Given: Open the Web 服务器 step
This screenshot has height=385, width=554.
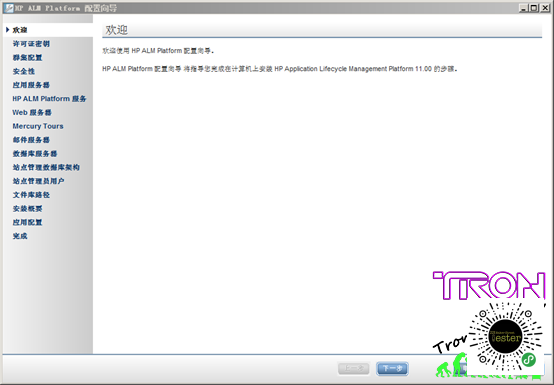Looking at the screenshot, I should tap(32, 113).
